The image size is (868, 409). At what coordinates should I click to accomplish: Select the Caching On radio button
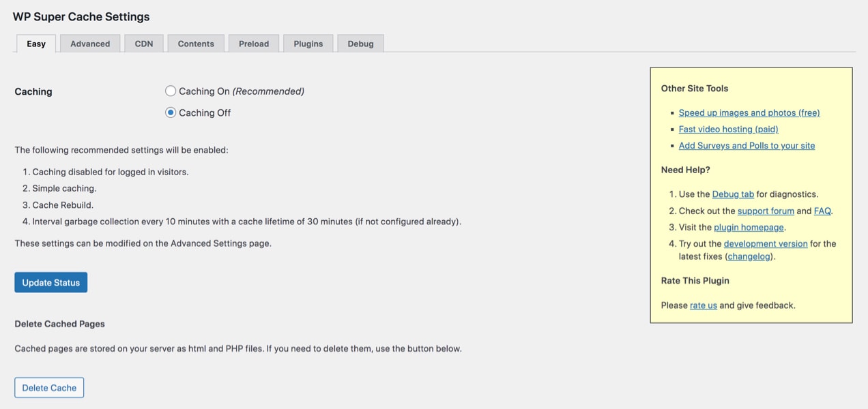171,91
